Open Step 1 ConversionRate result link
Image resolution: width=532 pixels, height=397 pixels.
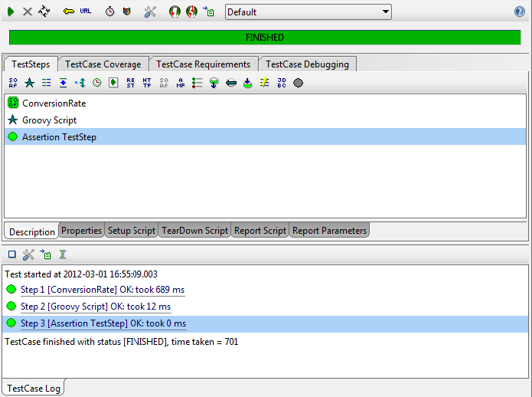[x=103, y=290]
